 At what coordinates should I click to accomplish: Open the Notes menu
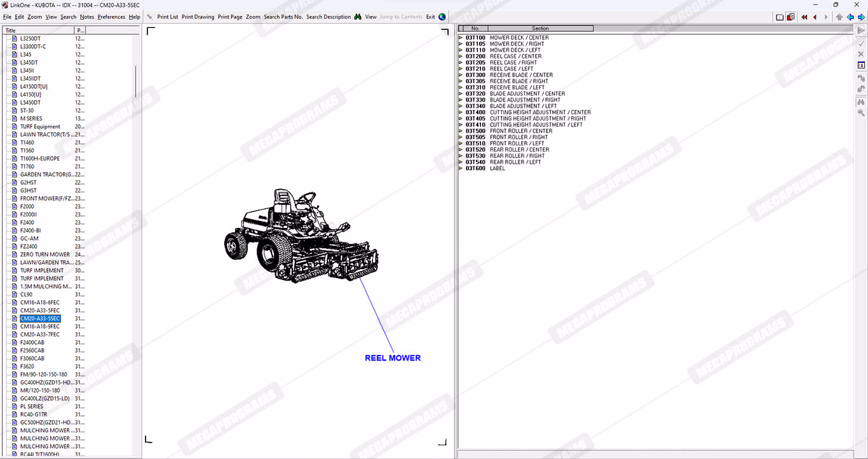pos(86,17)
